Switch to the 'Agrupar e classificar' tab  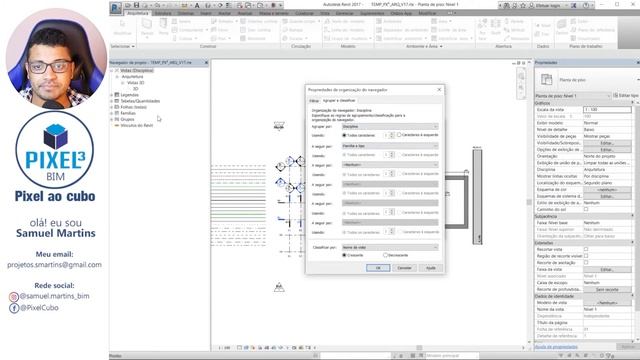(x=339, y=100)
